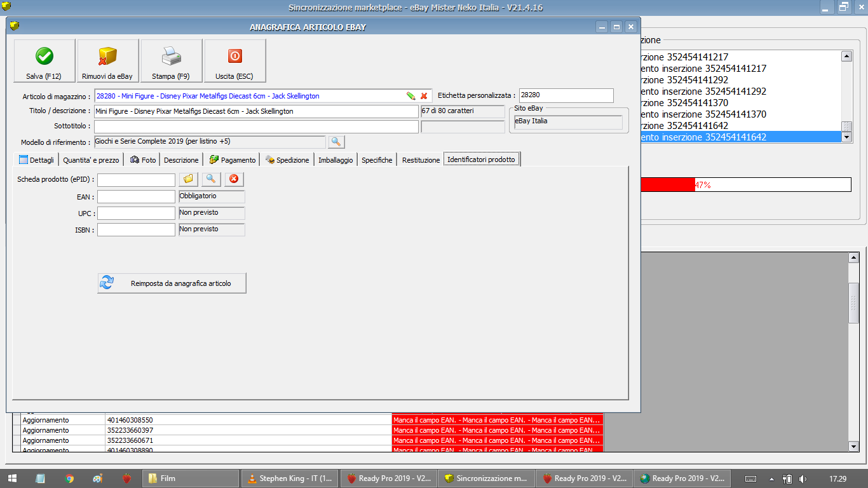Switch to the Quantita' e prezzo tab
This screenshot has height=488, width=868.
click(x=91, y=160)
